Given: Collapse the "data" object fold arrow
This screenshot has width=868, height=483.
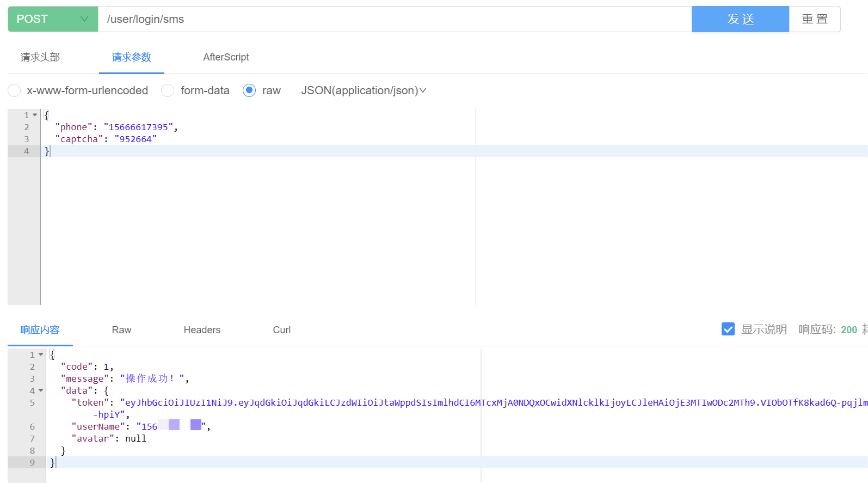Looking at the screenshot, I should [41, 390].
